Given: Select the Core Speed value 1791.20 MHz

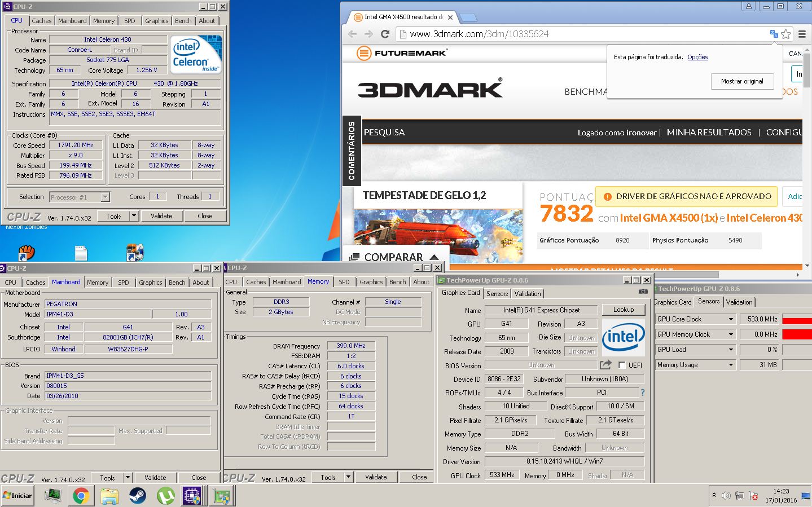Looking at the screenshot, I should [76, 145].
